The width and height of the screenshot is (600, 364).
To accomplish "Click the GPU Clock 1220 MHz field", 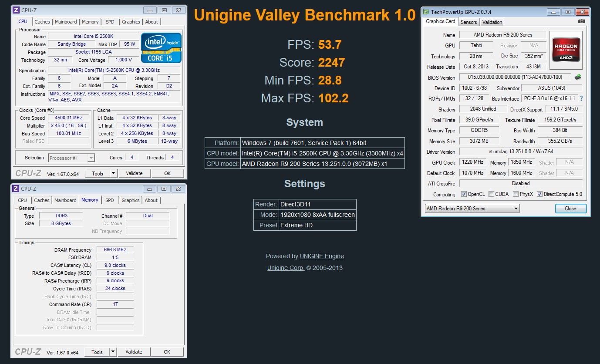I will 472,162.
